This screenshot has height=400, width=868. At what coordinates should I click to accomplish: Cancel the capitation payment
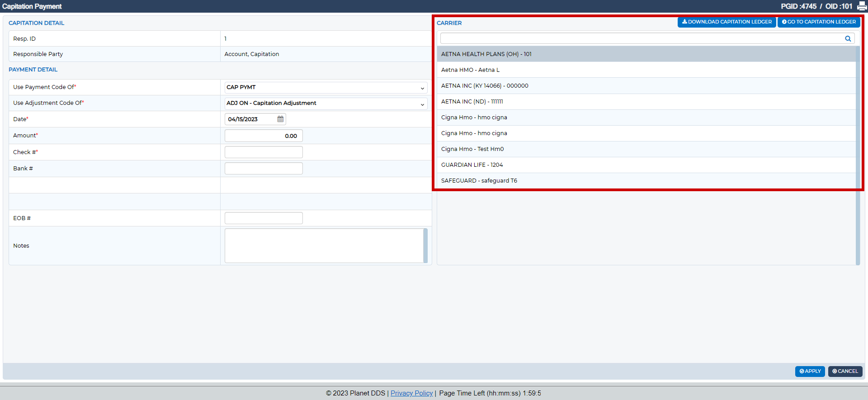pyautogui.click(x=845, y=371)
